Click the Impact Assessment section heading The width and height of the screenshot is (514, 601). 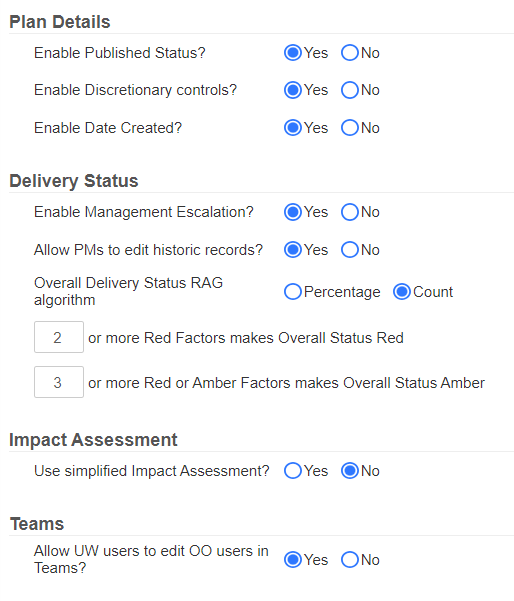tap(93, 440)
